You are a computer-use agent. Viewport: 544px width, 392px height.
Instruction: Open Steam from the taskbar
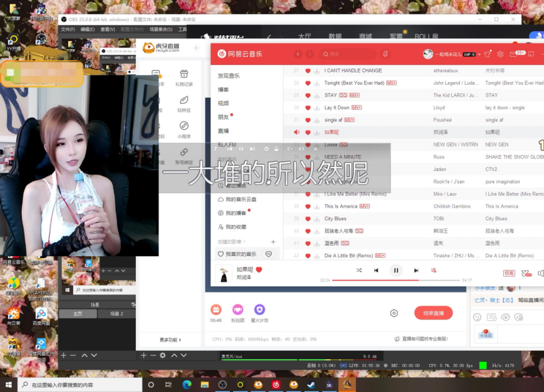point(311,385)
